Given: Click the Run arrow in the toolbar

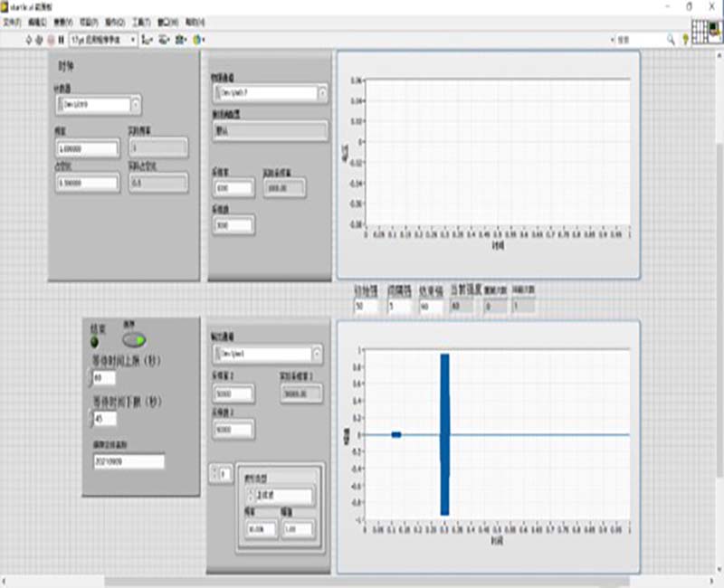Looking at the screenshot, I should [28, 40].
